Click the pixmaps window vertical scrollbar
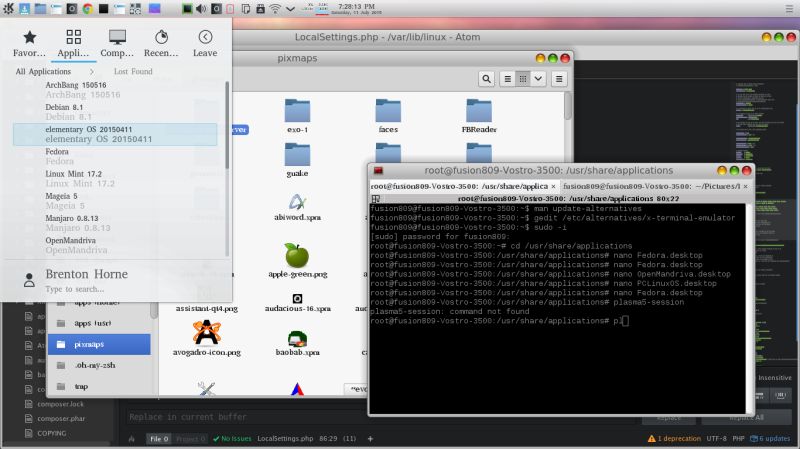 coord(568,106)
